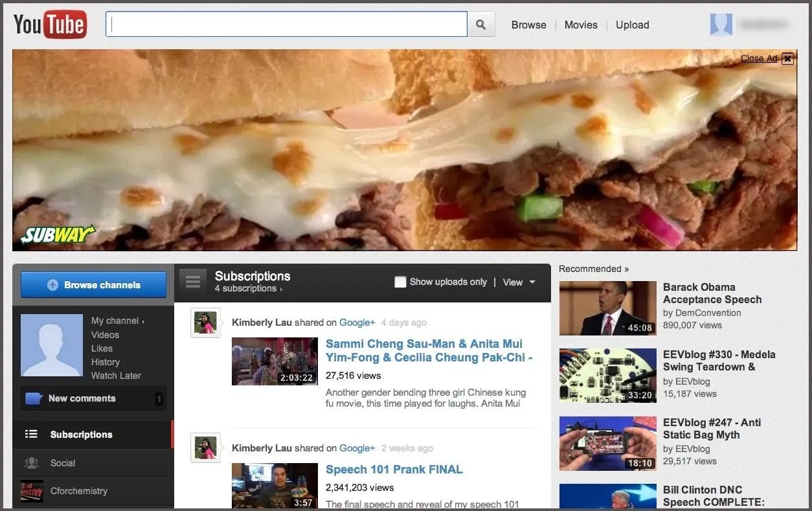Open the Barack Obama Acceptance Speech title
This screenshot has width=812, height=511.
(712, 293)
